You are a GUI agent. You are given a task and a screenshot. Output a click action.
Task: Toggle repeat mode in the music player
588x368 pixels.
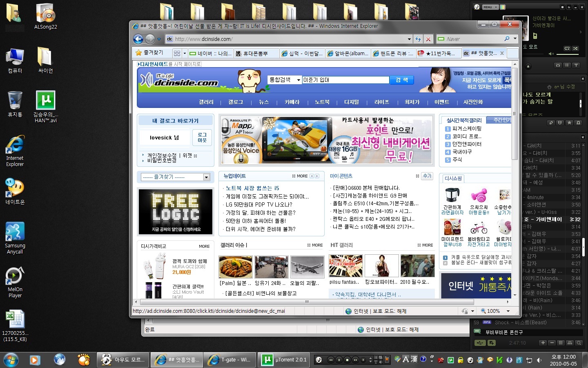tap(567, 48)
